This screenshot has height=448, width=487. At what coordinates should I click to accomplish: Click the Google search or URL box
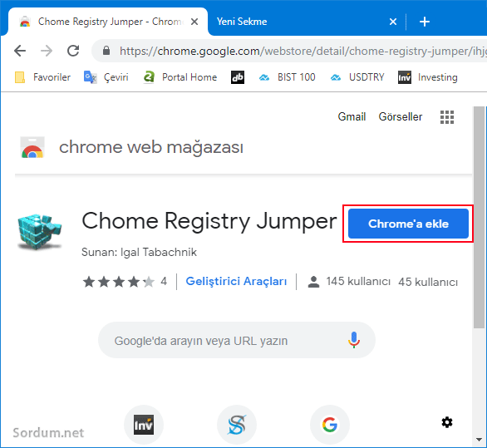237,340
